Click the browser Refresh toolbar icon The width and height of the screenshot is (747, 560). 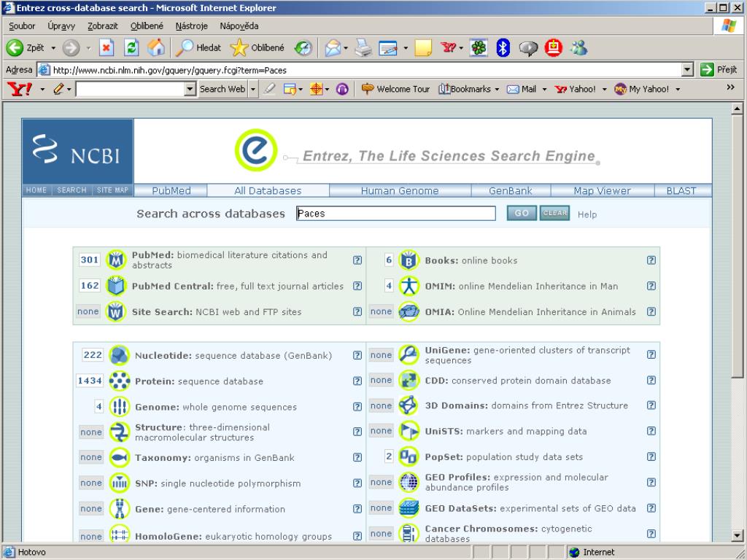tap(131, 47)
